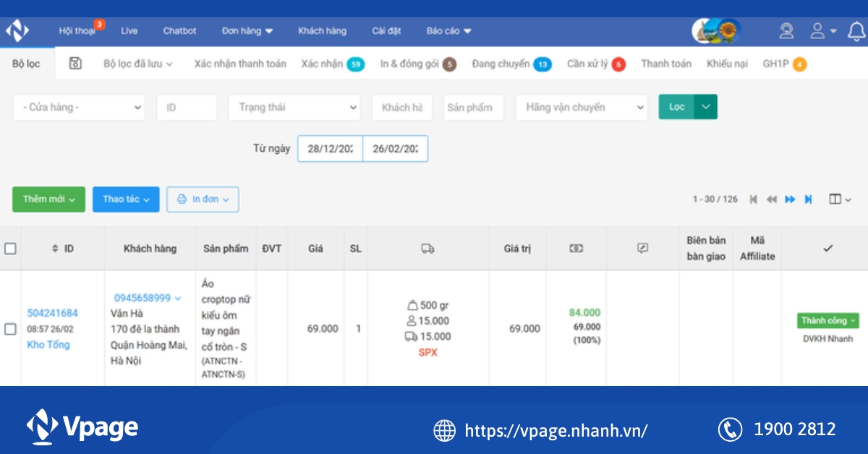Select all orders with the header checkbox
This screenshot has height=454, width=868.
coord(11,248)
